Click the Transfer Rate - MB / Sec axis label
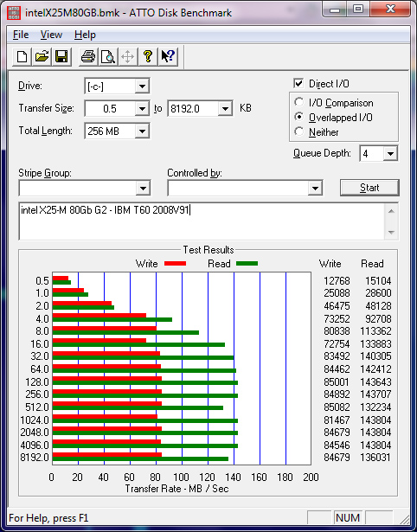 (x=176, y=489)
